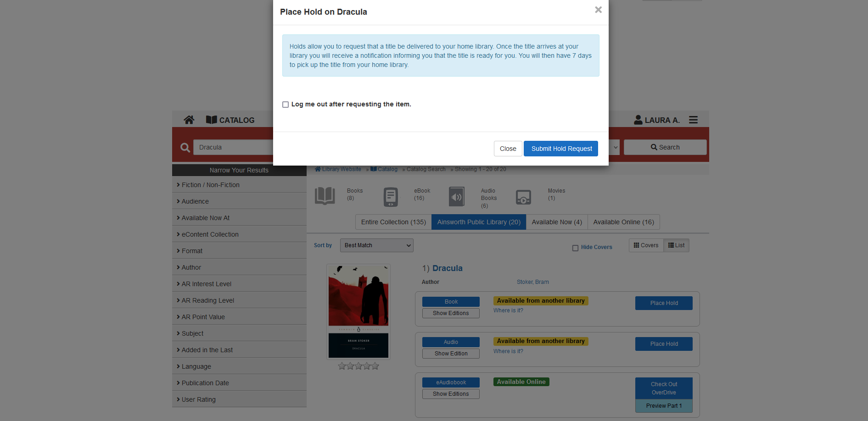Click the Laura A. user account icon
Image resolution: width=868 pixels, height=421 pixels.
click(638, 120)
